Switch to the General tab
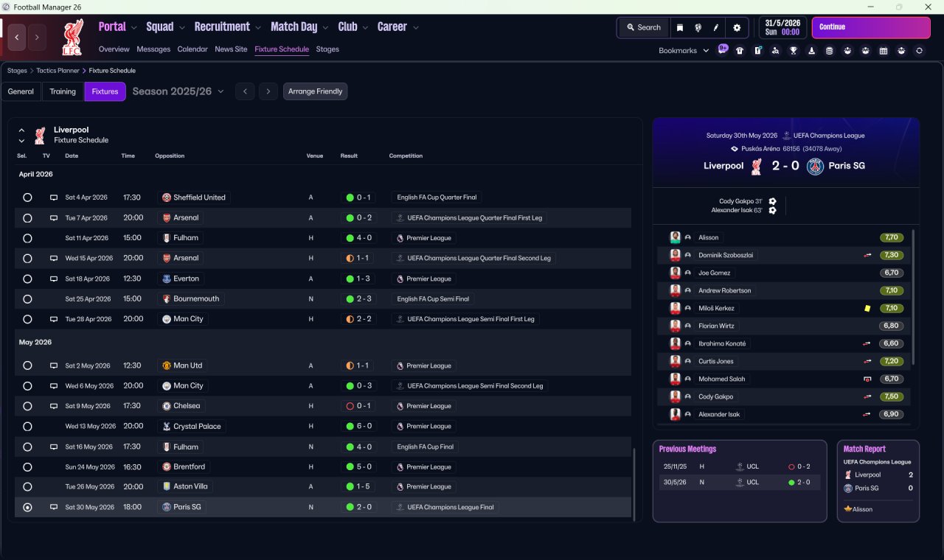Image resolution: width=944 pixels, height=560 pixels. 21,91
